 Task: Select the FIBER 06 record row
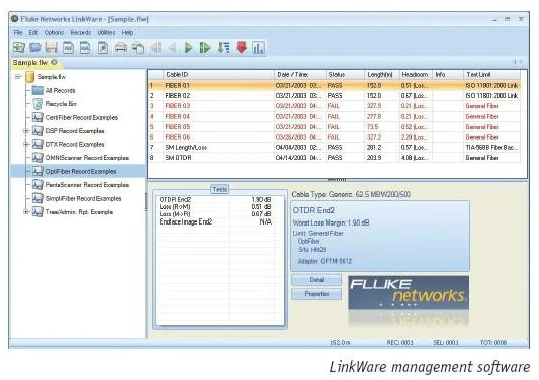point(334,137)
